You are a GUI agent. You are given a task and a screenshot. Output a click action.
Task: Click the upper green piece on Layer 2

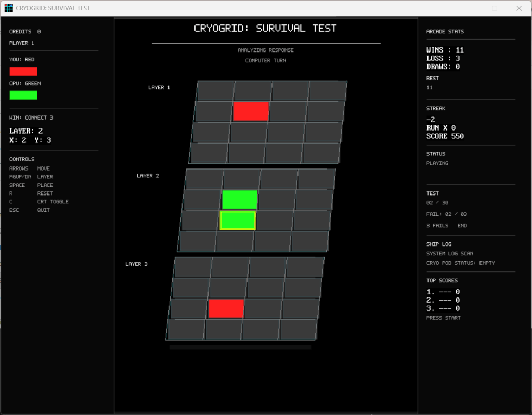[x=240, y=200]
